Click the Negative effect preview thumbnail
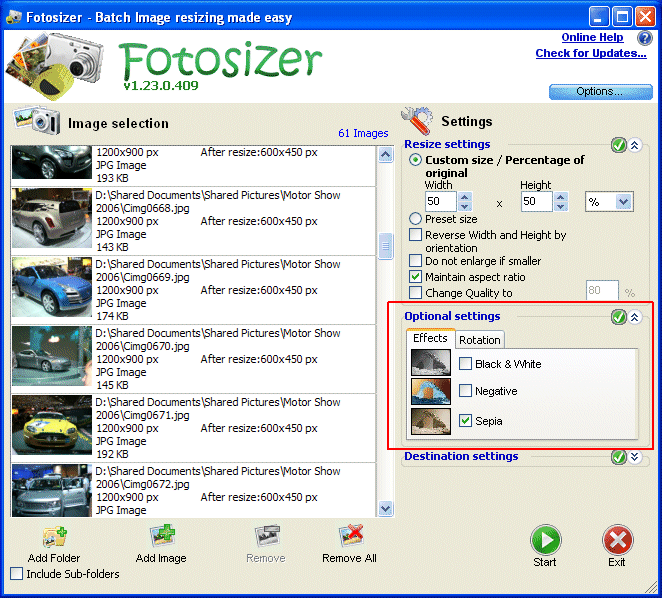 coord(431,391)
